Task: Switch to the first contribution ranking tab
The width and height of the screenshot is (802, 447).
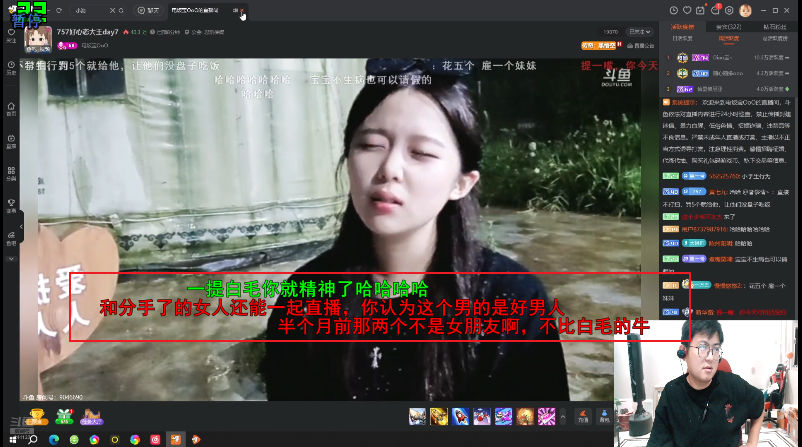Action: tap(682, 27)
